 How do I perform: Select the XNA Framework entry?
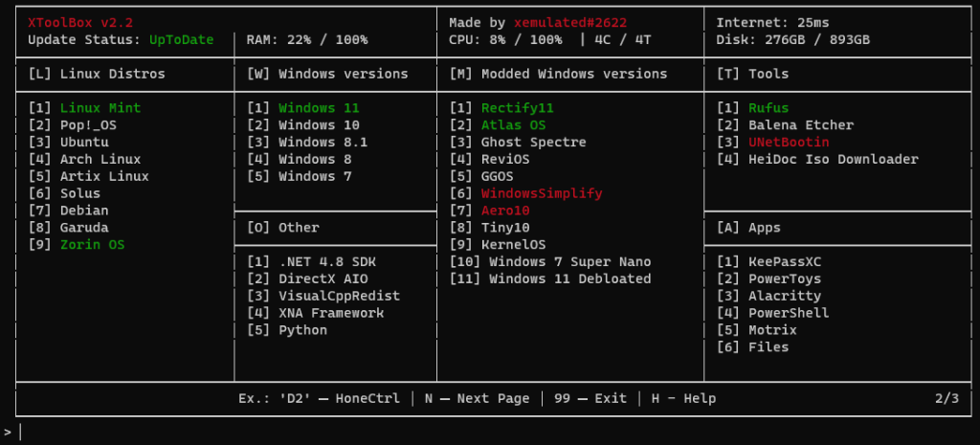[x=315, y=313]
